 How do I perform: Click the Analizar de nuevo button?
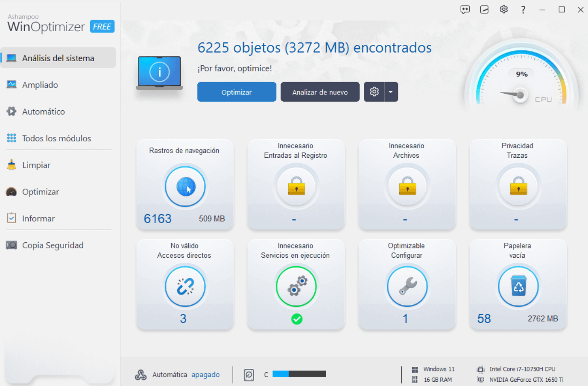320,92
